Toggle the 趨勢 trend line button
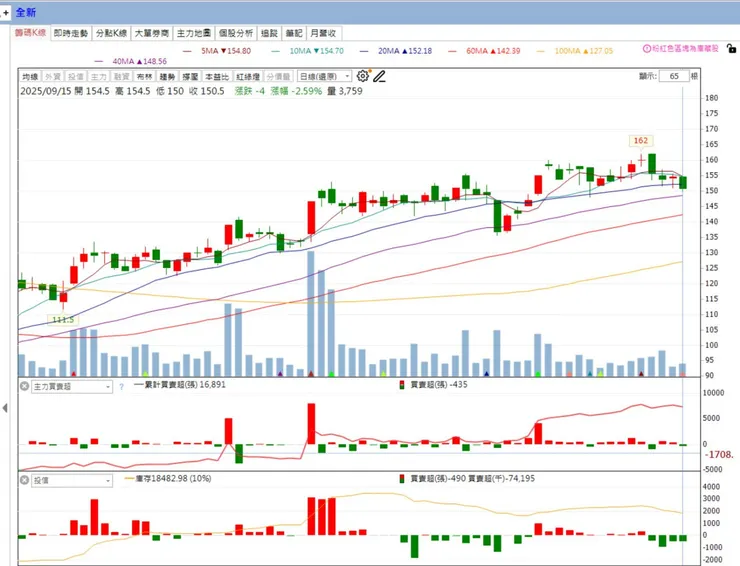Image resolution: width=740 pixels, height=566 pixels. point(167,76)
